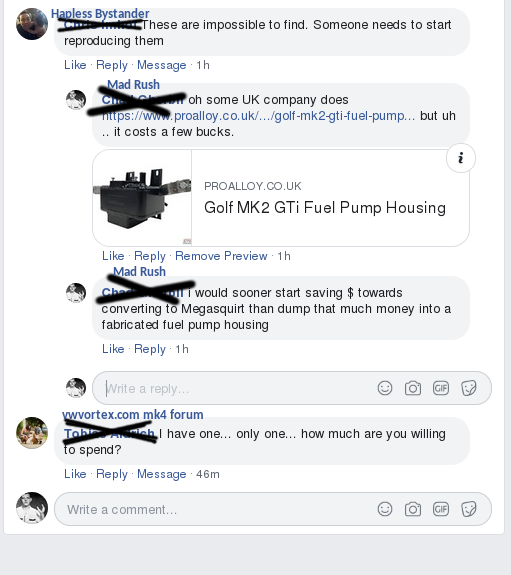
Task: Like the 'I have one... only one' comment
Action: click(x=75, y=474)
